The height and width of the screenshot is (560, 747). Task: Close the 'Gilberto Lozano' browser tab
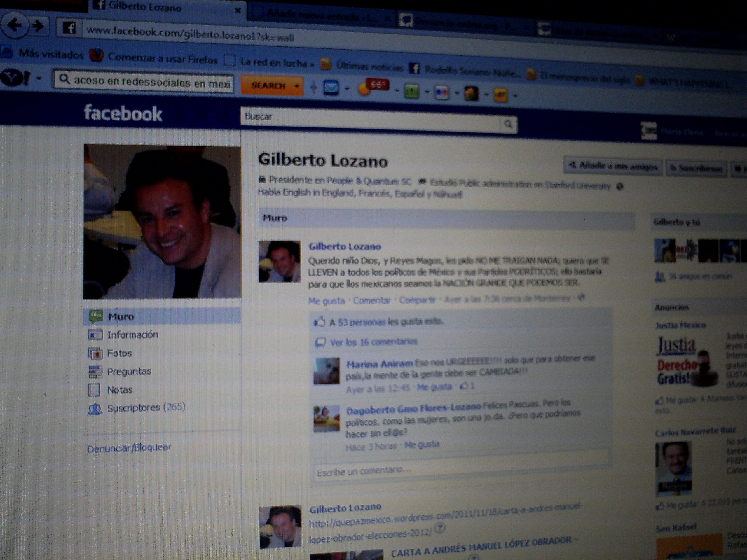(x=238, y=10)
